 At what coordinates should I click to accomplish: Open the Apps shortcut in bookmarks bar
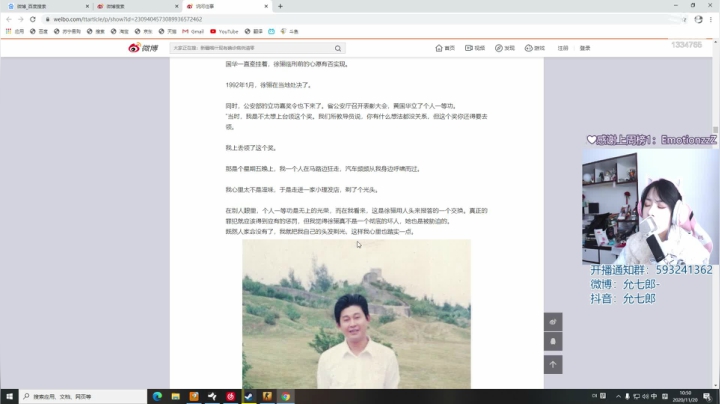(14, 31)
